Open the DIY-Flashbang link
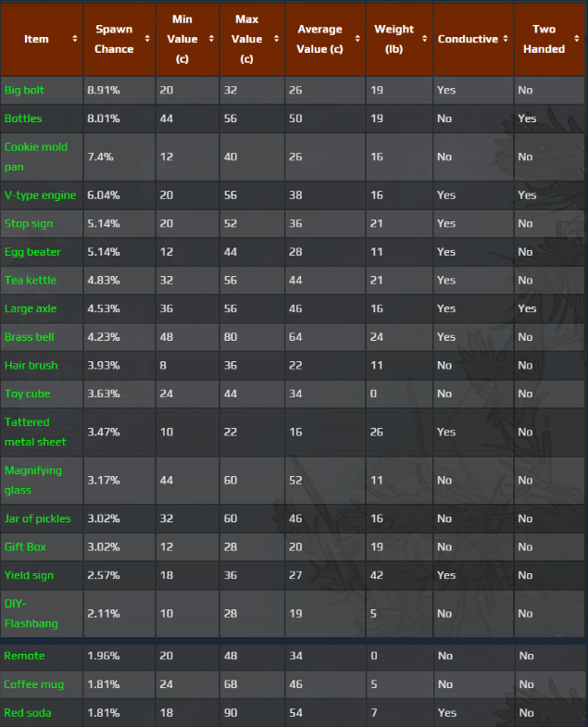Screen dimensions: 588x727 click(31, 613)
